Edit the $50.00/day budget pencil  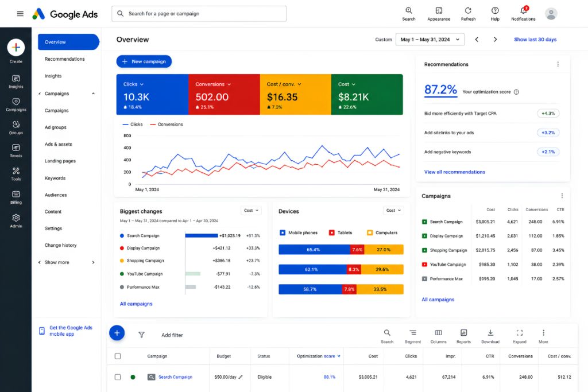[x=241, y=377]
